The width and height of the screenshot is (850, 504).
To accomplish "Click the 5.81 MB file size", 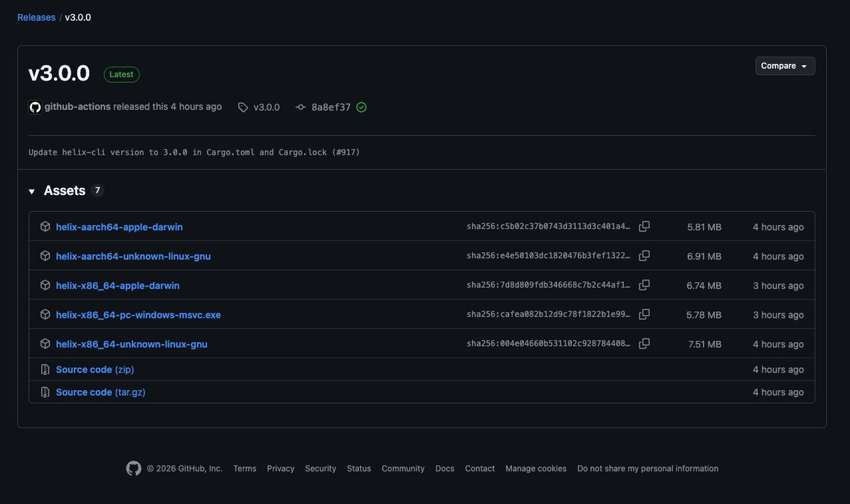I will coord(704,227).
